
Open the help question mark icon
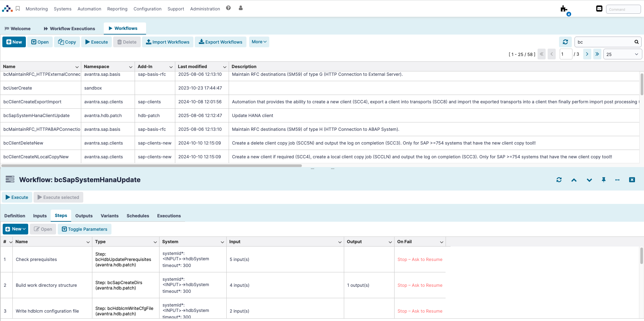pyautogui.click(x=228, y=8)
